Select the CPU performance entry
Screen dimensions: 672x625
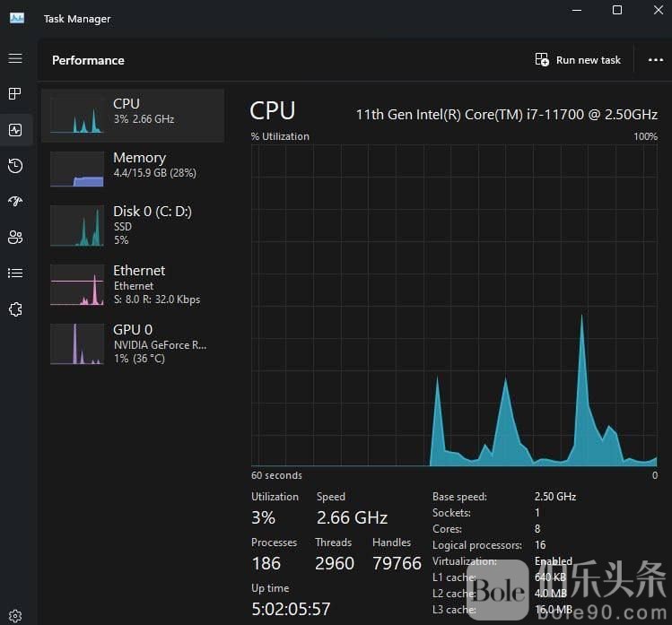(133, 116)
